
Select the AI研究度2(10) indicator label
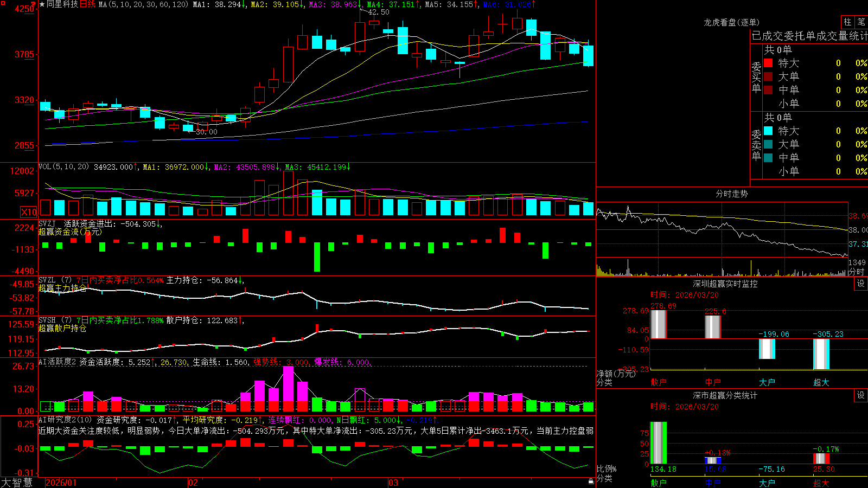[65, 420]
